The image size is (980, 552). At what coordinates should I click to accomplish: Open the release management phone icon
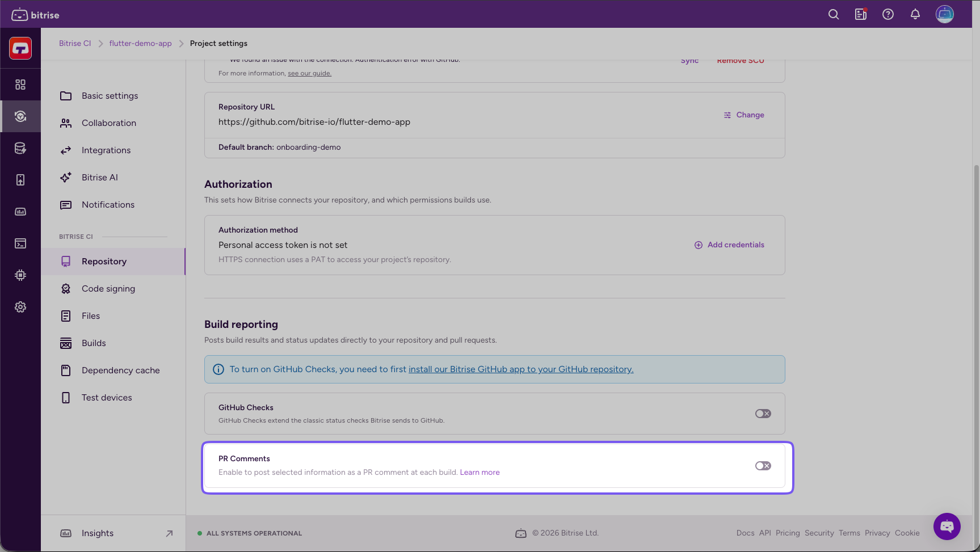click(20, 180)
